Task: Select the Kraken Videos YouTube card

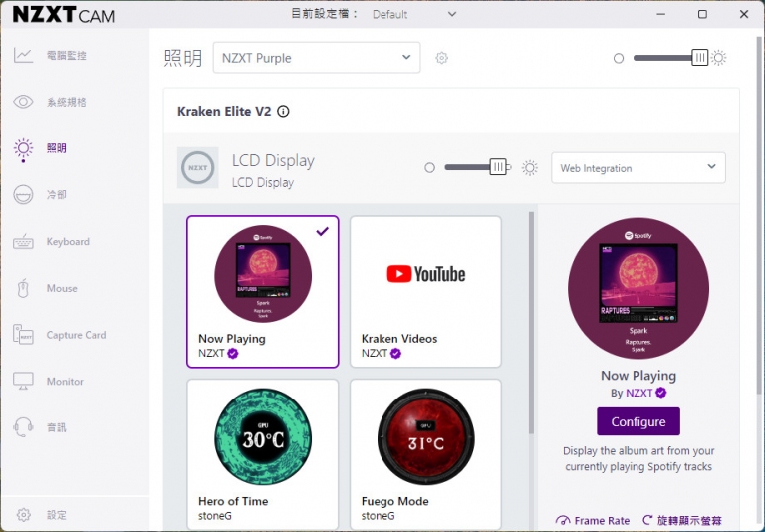Action: click(x=425, y=291)
